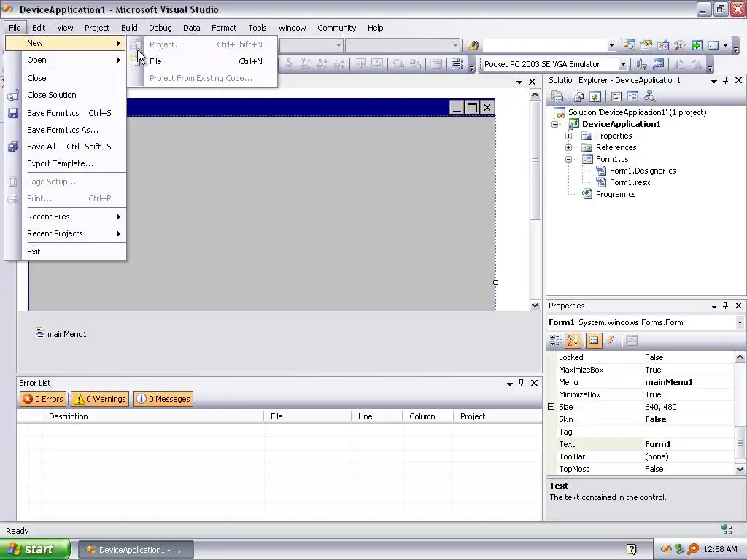Open the Find combo box dropdown arrow

click(x=611, y=46)
